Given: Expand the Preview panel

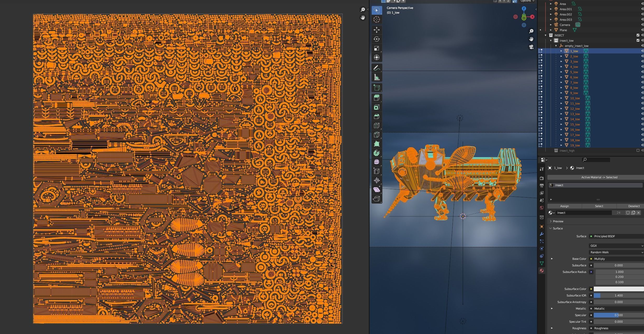Looking at the screenshot, I should point(558,221).
